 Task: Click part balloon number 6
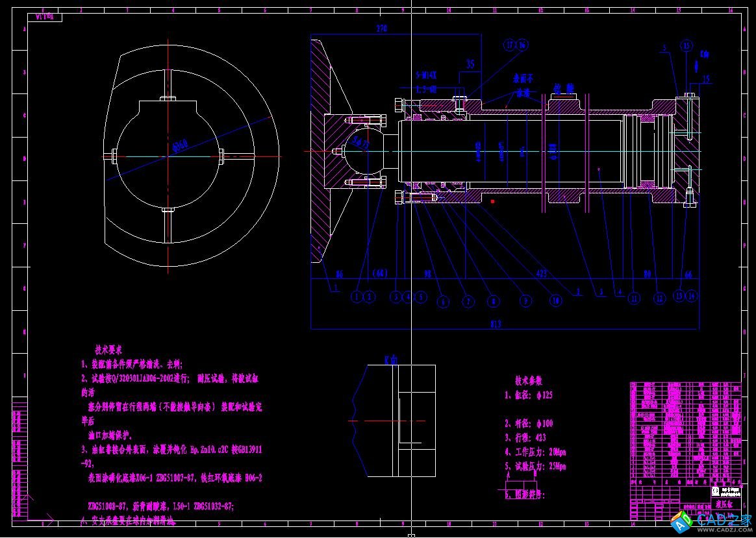tap(444, 302)
